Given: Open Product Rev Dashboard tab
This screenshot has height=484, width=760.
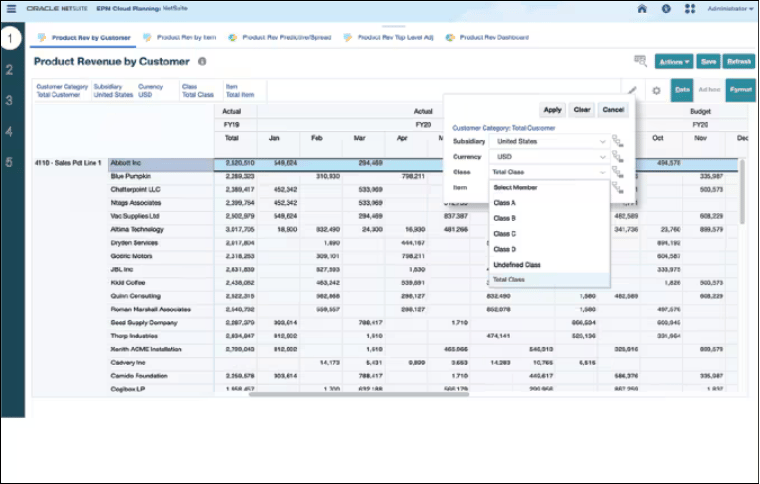Looking at the screenshot, I should click(x=488, y=37).
